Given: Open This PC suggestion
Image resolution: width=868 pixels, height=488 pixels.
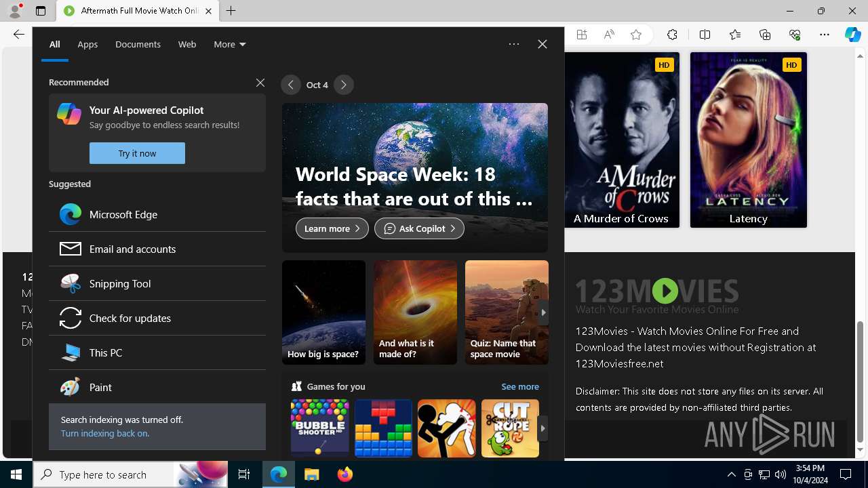Looking at the screenshot, I should click(157, 352).
